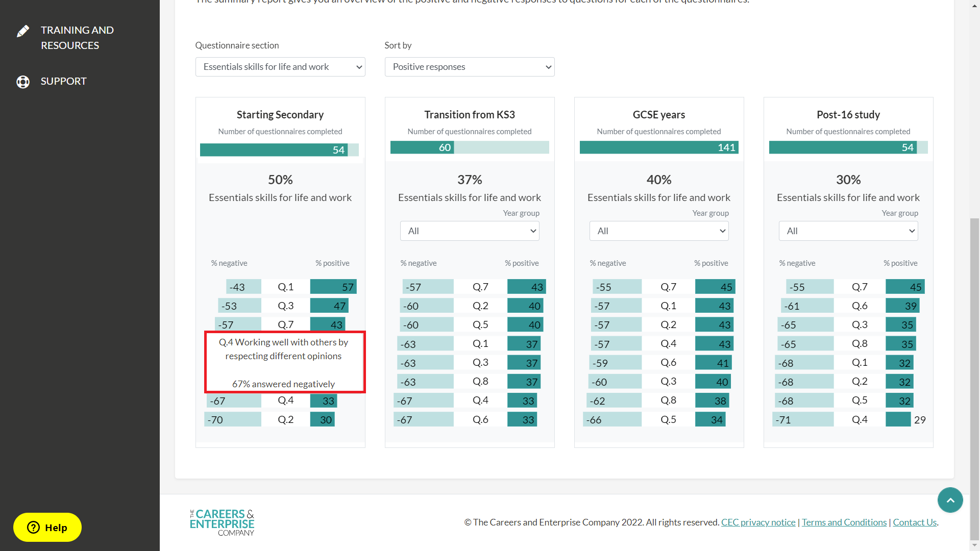Click the Transition from KS3 card heading

(470, 114)
